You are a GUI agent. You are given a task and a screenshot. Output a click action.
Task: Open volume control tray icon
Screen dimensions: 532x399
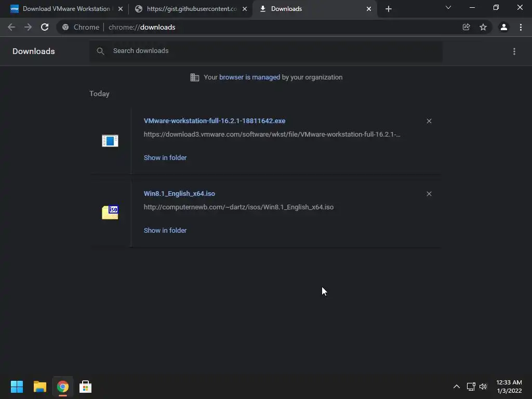coord(483,387)
